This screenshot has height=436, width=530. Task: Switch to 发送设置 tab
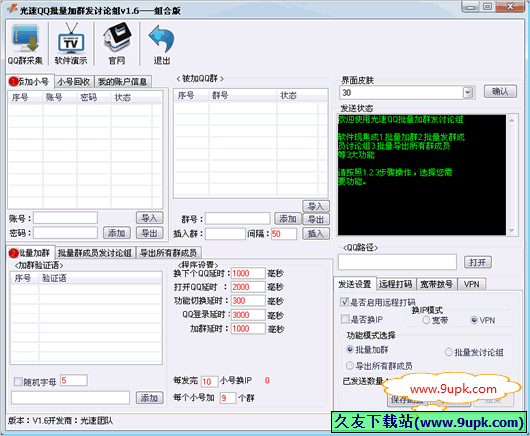click(355, 284)
